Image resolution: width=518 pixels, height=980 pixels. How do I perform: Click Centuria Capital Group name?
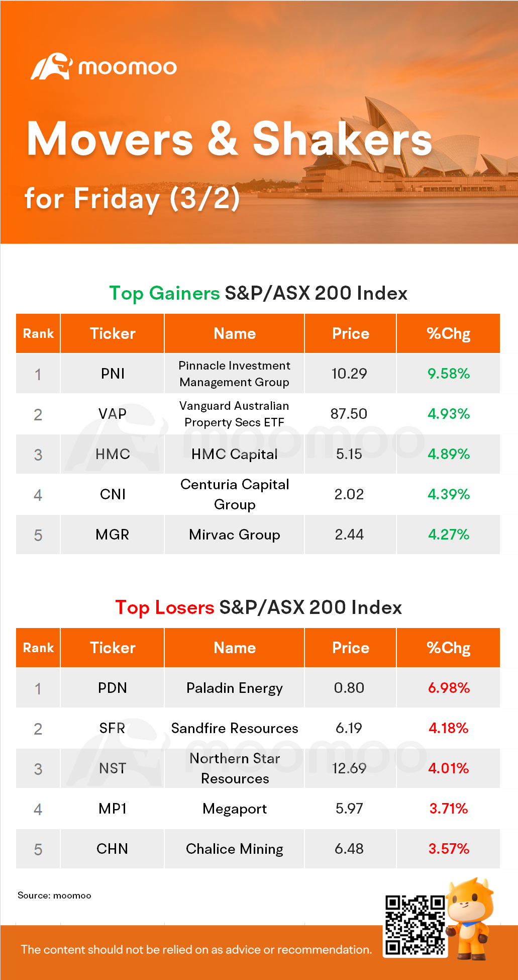pyautogui.click(x=234, y=494)
